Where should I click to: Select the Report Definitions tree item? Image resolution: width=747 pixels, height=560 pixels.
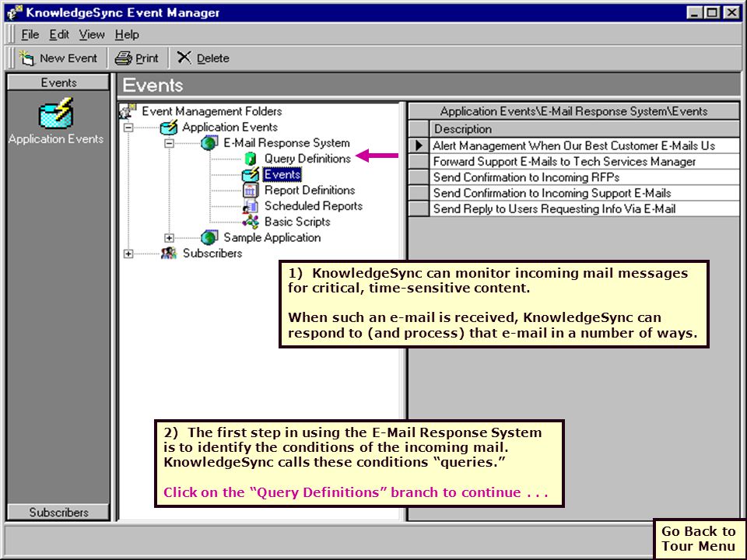click(x=310, y=190)
